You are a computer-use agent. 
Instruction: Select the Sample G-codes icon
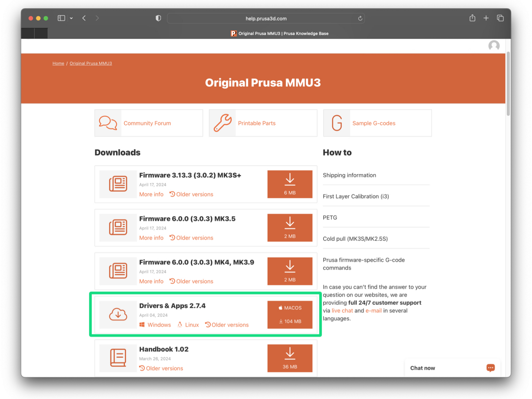click(337, 123)
